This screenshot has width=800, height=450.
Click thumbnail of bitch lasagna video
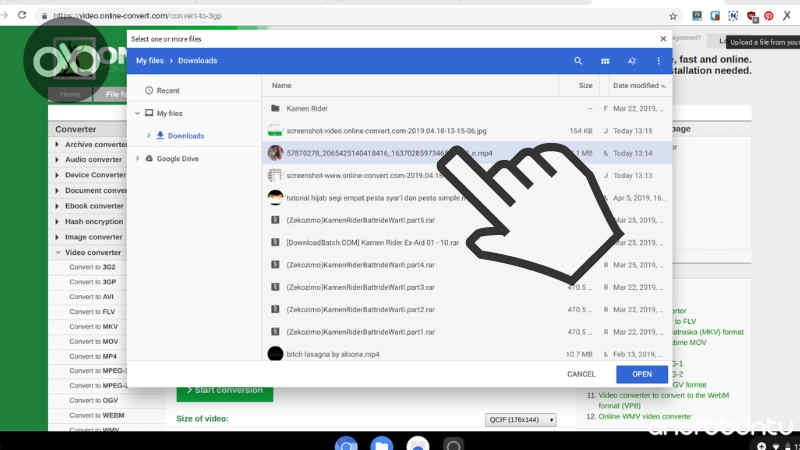click(275, 354)
